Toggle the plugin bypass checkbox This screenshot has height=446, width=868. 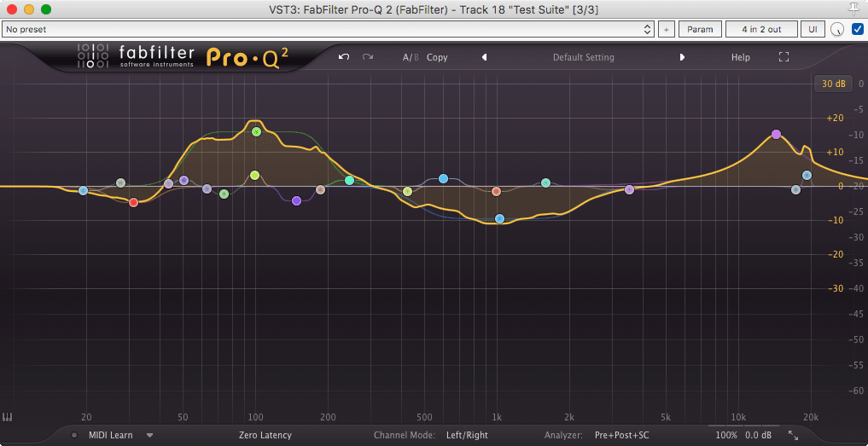(x=858, y=29)
